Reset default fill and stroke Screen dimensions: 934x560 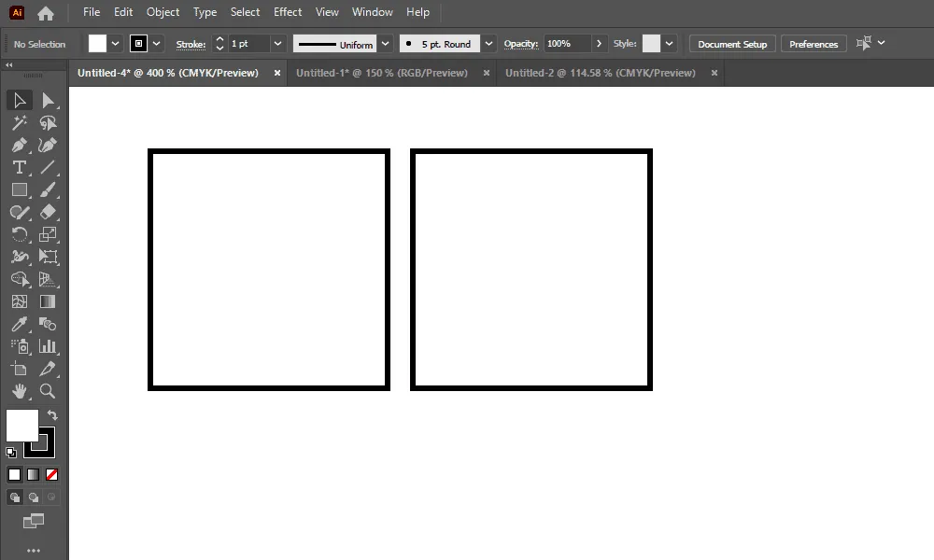click(10, 453)
